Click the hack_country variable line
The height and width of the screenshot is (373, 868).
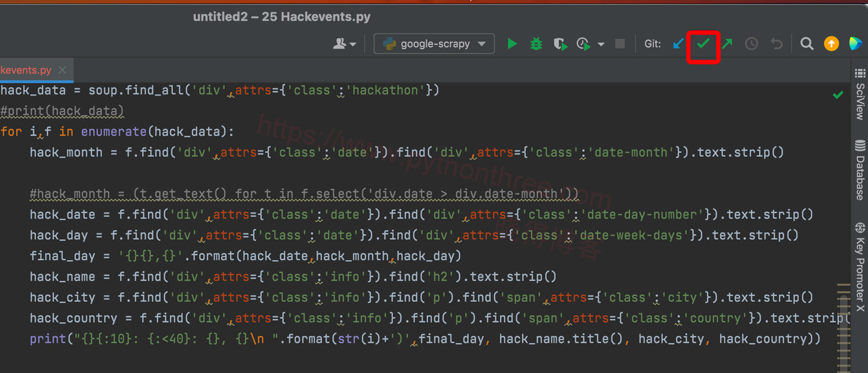click(x=440, y=319)
